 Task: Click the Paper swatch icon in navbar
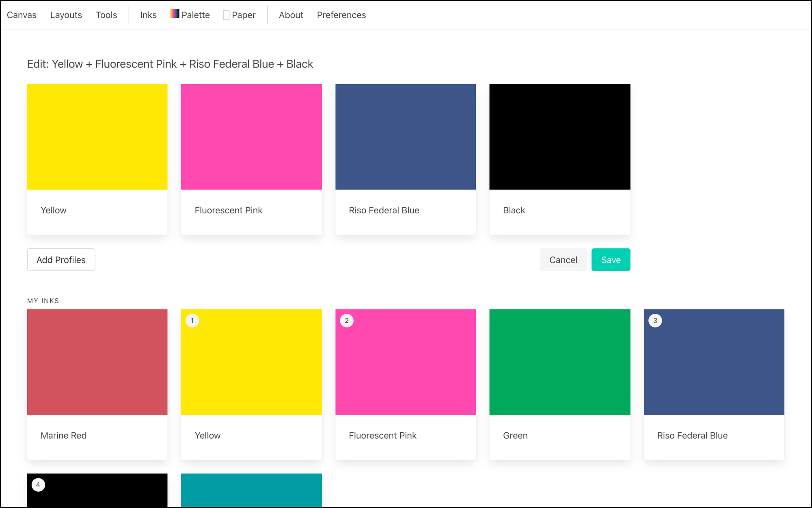[227, 15]
